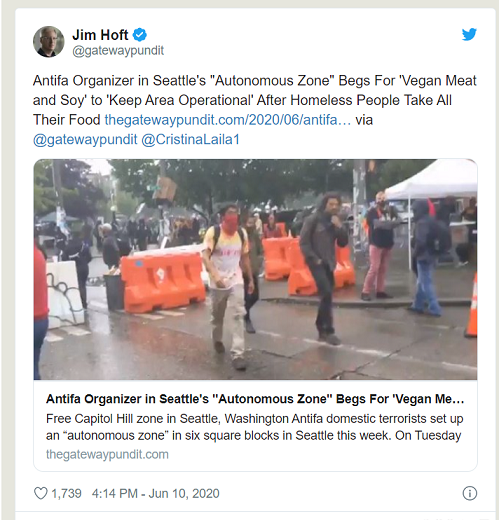This screenshot has width=501, height=520.
Task: Click the bold card headline 'Antifa Organizer in Seattle's'
Action: tap(255, 399)
